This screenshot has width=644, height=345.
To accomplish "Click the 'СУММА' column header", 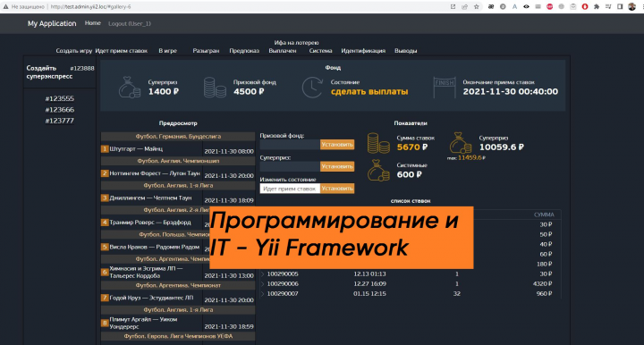I will coord(544,215).
